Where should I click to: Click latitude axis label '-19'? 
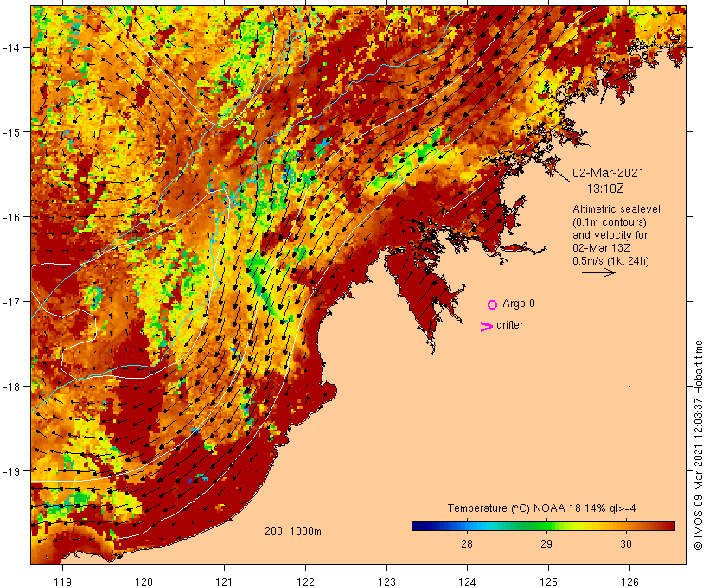(11, 471)
